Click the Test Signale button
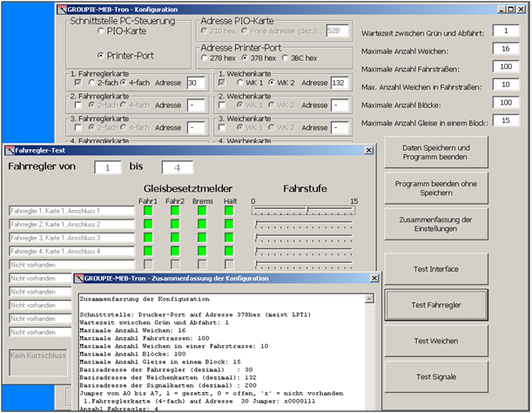Screen dimensions: 532x413 click(436, 376)
